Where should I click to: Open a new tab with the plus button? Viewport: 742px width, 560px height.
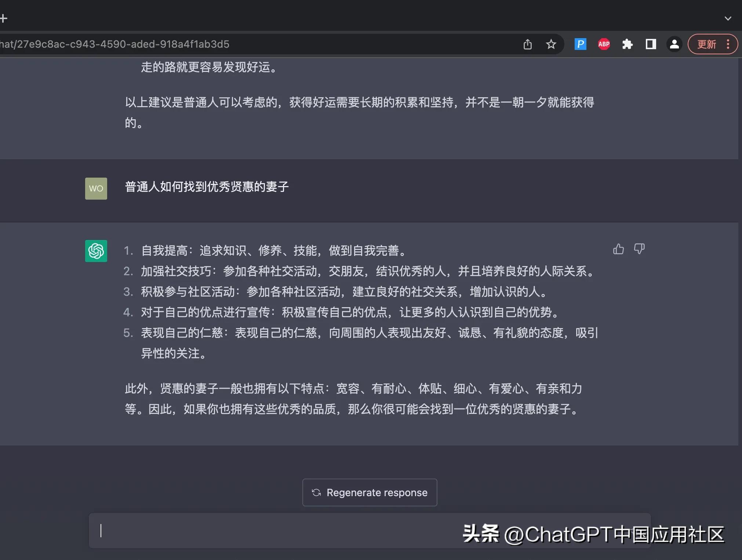click(x=4, y=18)
